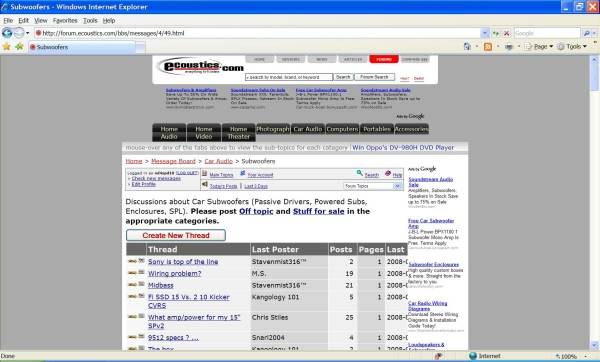Click the browser search magnifier button
This screenshot has height=362, width=600.
pos(587,33)
